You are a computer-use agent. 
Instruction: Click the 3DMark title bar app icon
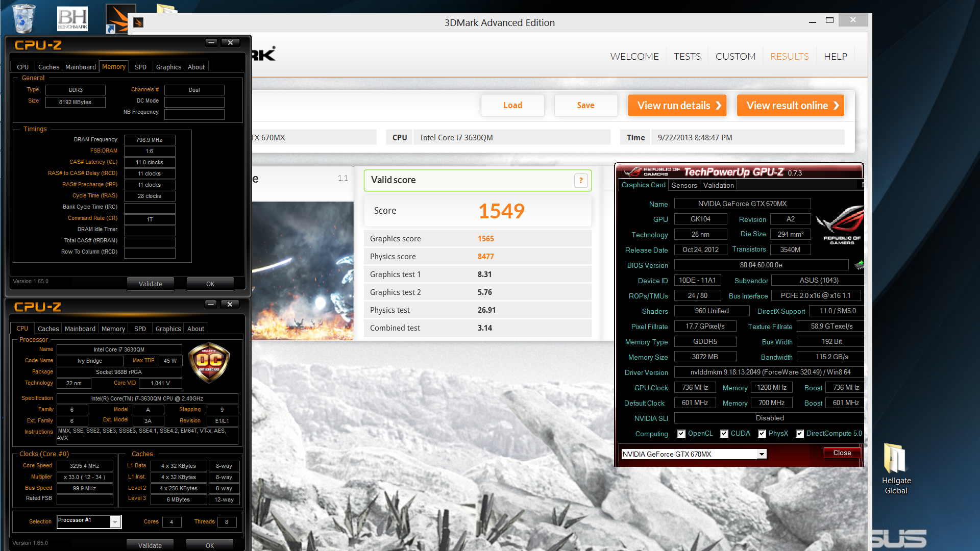pyautogui.click(x=138, y=22)
